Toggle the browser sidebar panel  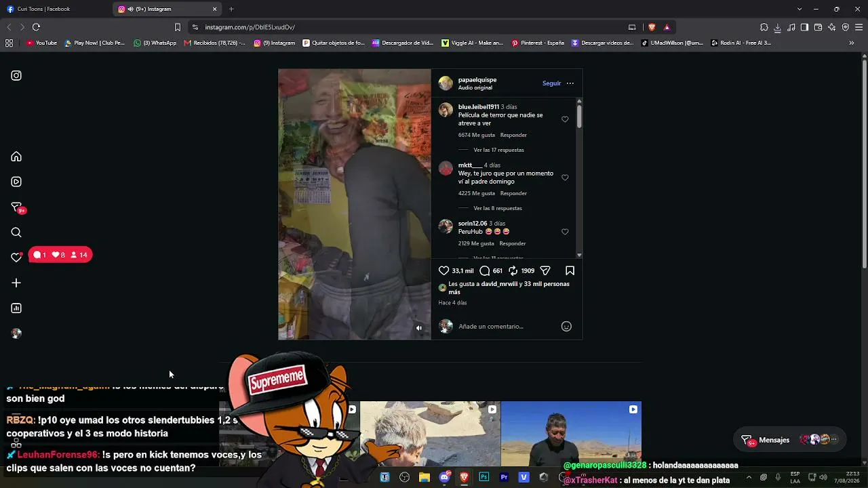pyautogui.click(x=805, y=27)
